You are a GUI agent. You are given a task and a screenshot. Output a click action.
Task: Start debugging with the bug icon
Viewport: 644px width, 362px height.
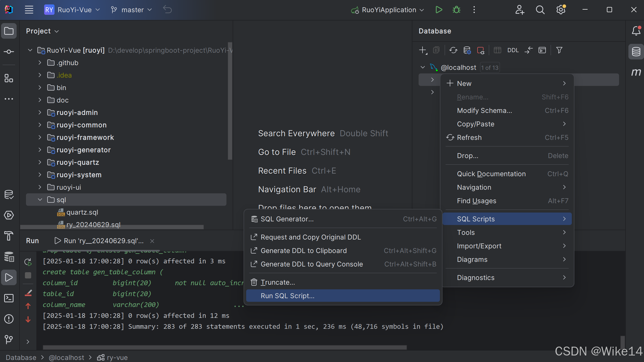456,10
